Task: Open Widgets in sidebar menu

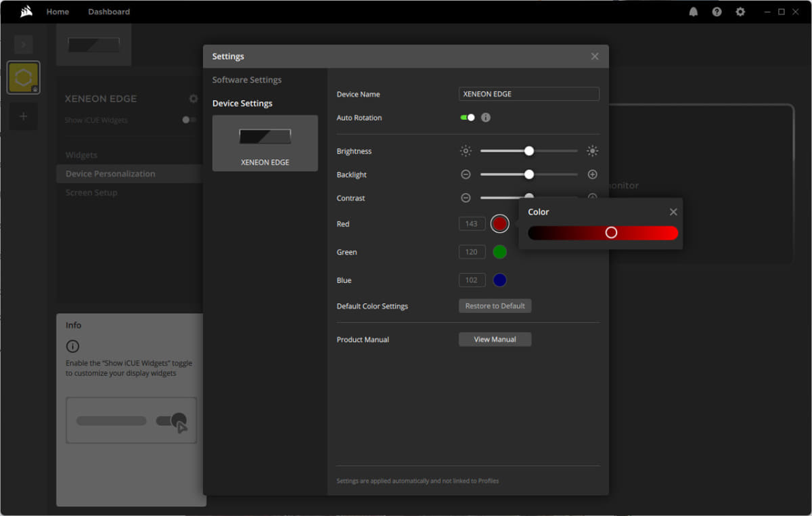Action: click(81, 155)
